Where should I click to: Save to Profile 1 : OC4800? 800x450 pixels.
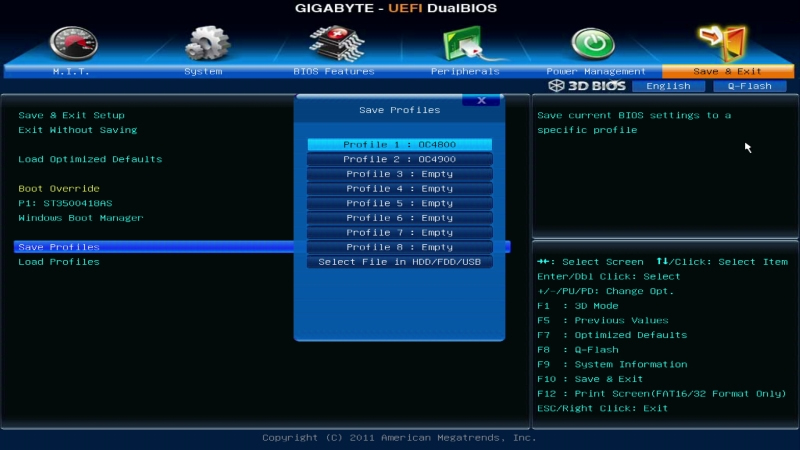point(399,145)
